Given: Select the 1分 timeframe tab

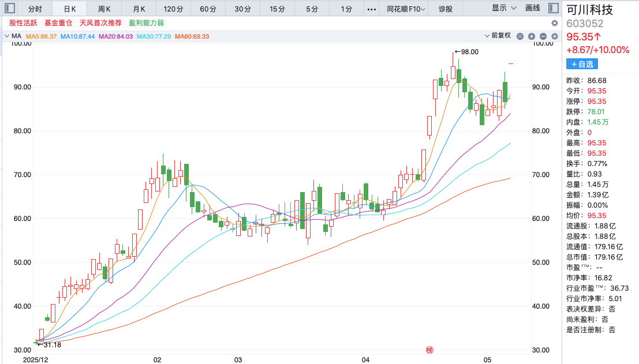Looking at the screenshot, I should point(346,9).
